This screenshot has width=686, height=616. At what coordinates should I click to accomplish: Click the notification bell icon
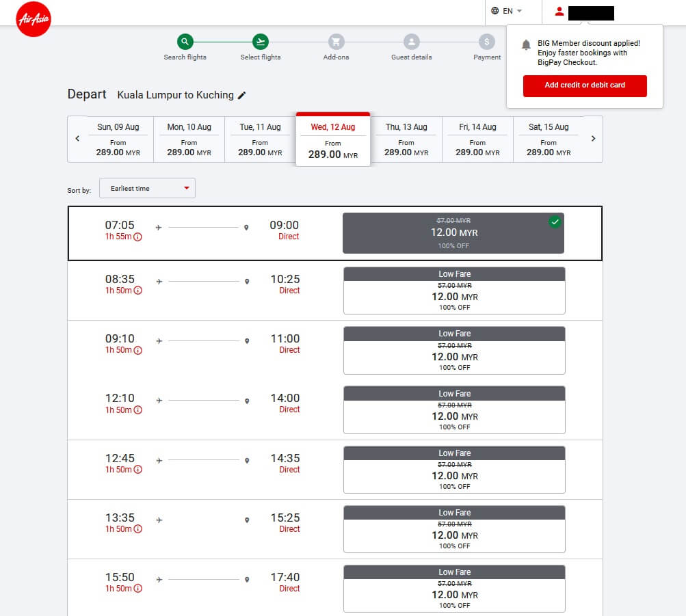click(x=527, y=44)
